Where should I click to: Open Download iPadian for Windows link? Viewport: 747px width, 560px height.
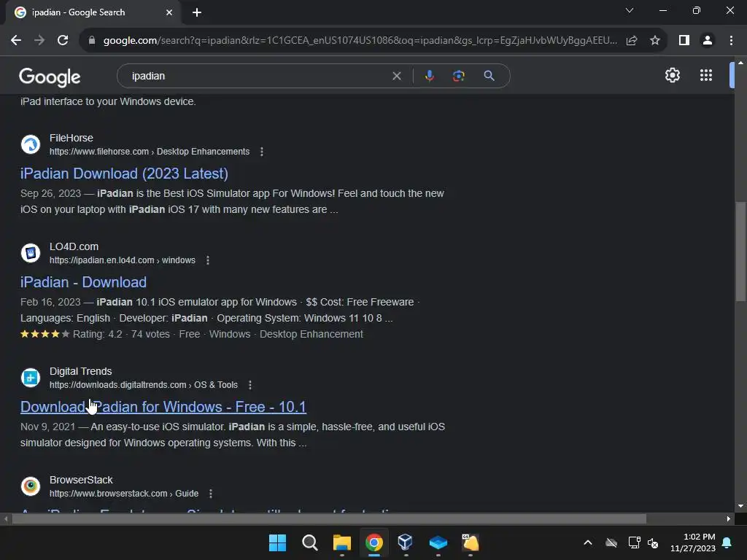pyautogui.click(x=163, y=407)
